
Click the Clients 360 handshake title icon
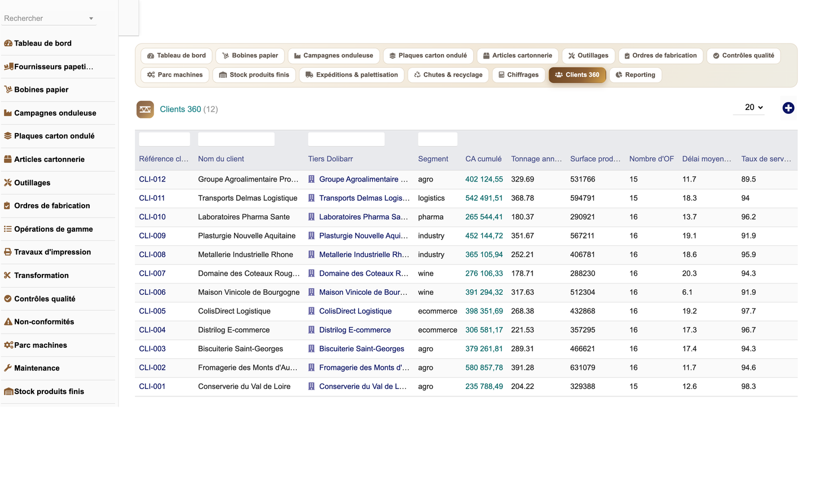(x=145, y=109)
